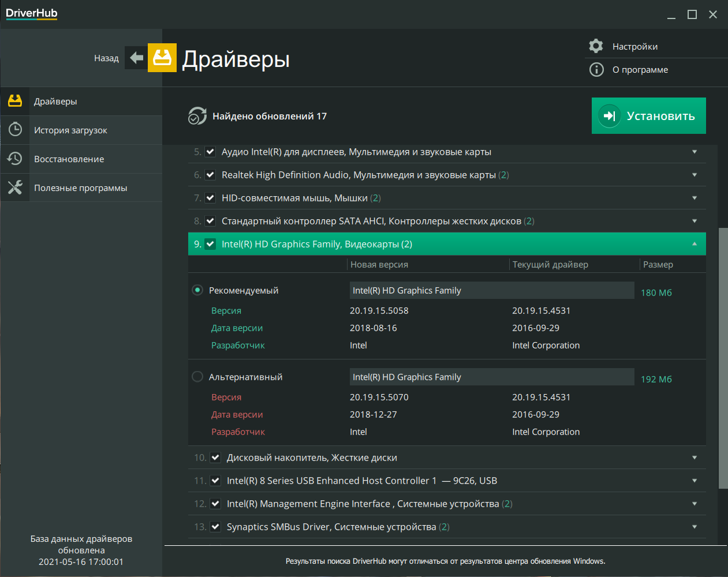The width and height of the screenshot is (728, 577).
Task: Open the История загрузок sidebar icon
Action: [15, 130]
